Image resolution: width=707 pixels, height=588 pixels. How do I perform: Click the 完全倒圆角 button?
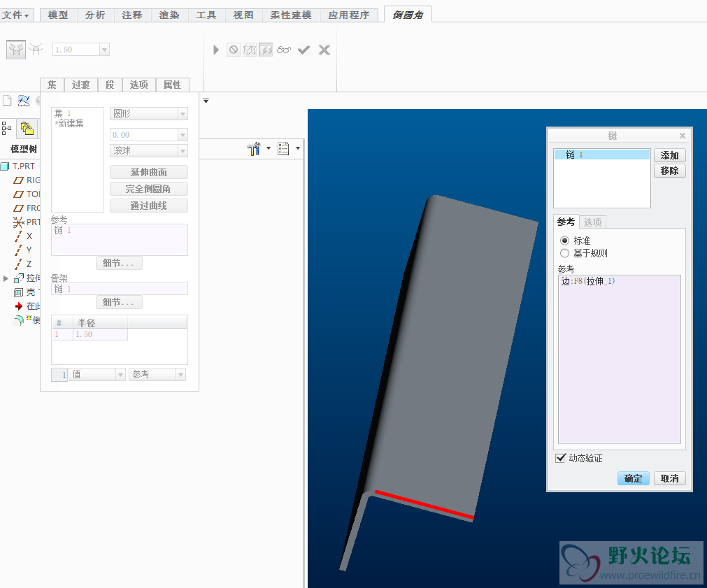[149, 189]
